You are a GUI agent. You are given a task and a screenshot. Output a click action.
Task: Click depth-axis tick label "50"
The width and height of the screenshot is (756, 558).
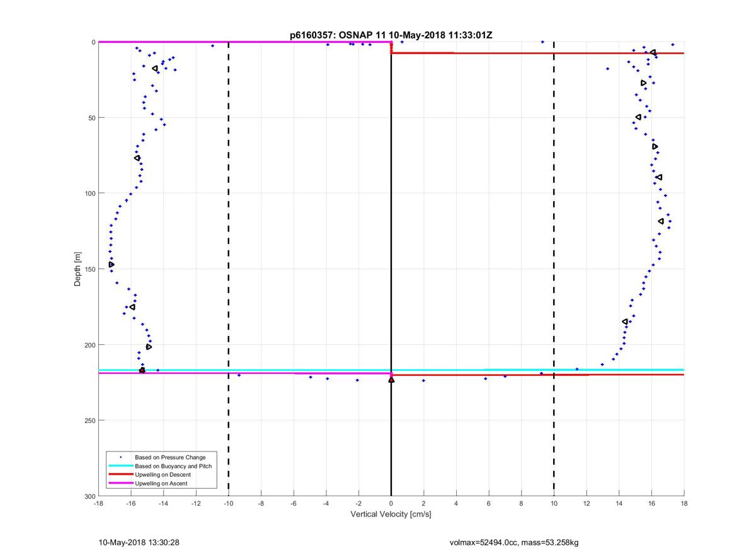tap(91, 118)
